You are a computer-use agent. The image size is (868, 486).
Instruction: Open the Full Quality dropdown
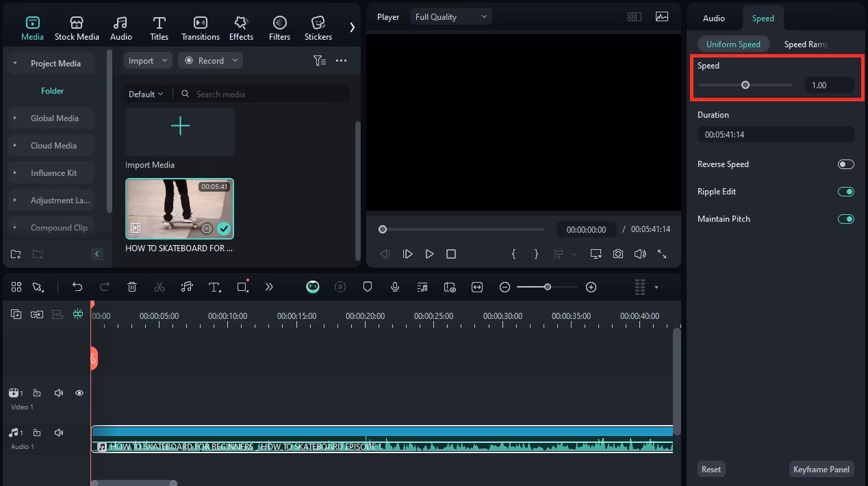[451, 17]
